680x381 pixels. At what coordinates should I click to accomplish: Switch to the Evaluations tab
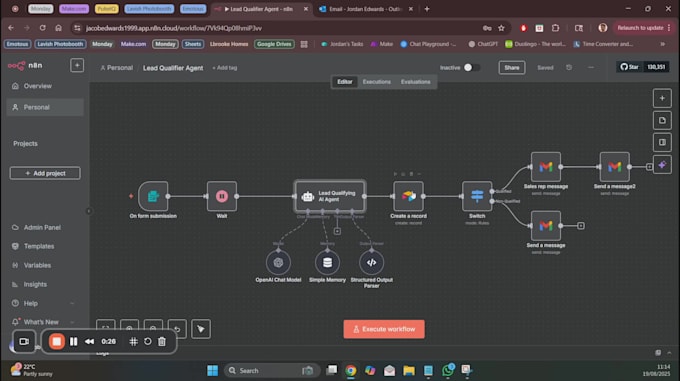(x=415, y=81)
